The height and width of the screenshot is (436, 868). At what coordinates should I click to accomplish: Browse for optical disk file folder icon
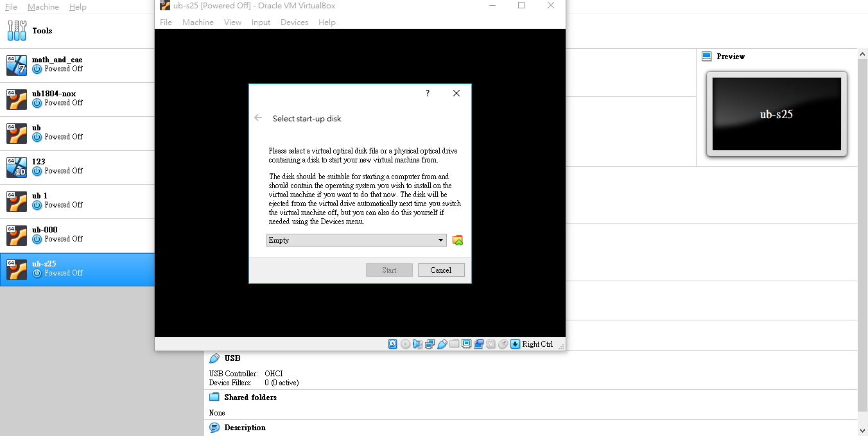(458, 240)
